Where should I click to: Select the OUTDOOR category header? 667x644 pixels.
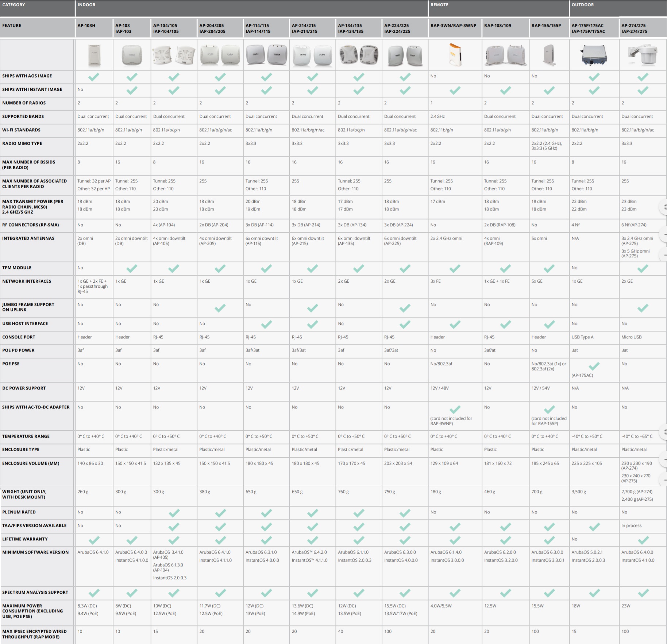coord(618,8)
